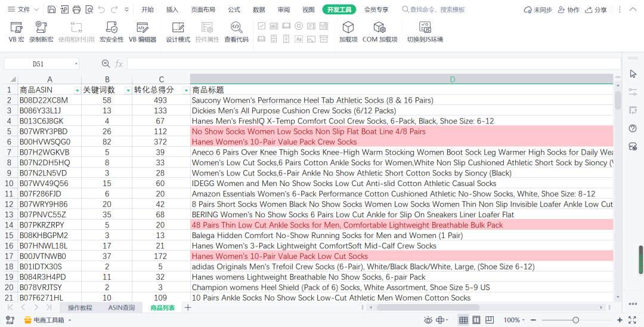
Task: Switch to 操作教程 sheet tab
Action: (80, 307)
